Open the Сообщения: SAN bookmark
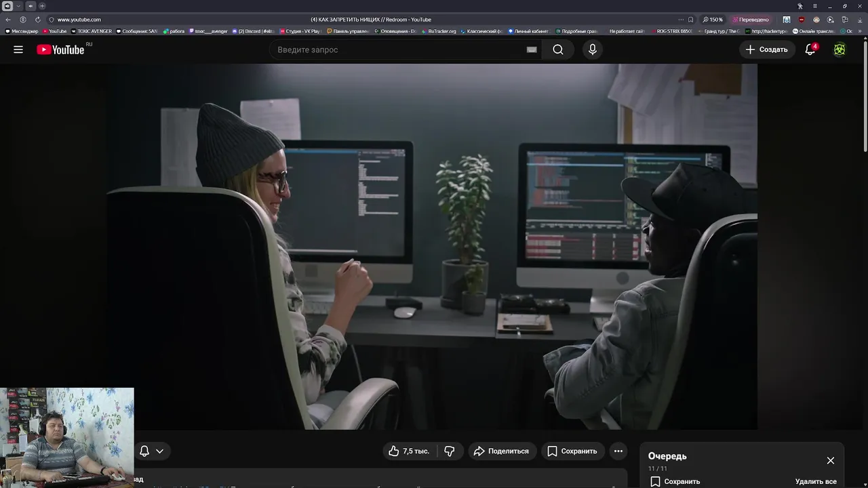Image resolution: width=868 pixels, height=488 pixels. (137, 31)
